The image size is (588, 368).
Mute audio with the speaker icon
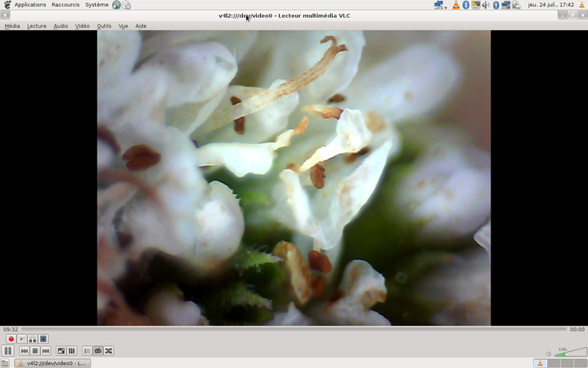549,353
